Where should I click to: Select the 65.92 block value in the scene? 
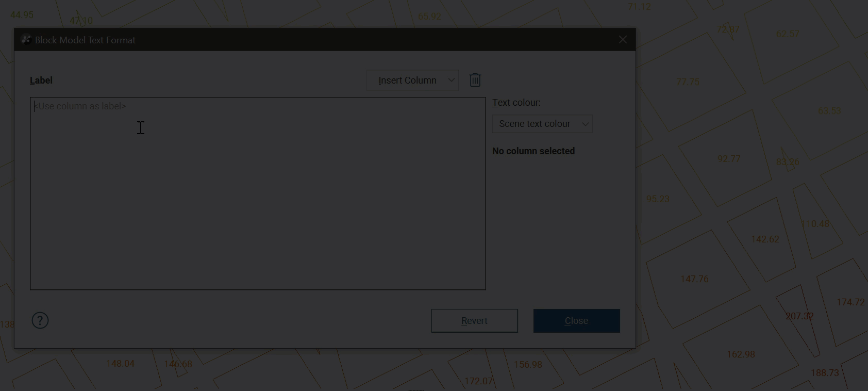[x=429, y=17]
